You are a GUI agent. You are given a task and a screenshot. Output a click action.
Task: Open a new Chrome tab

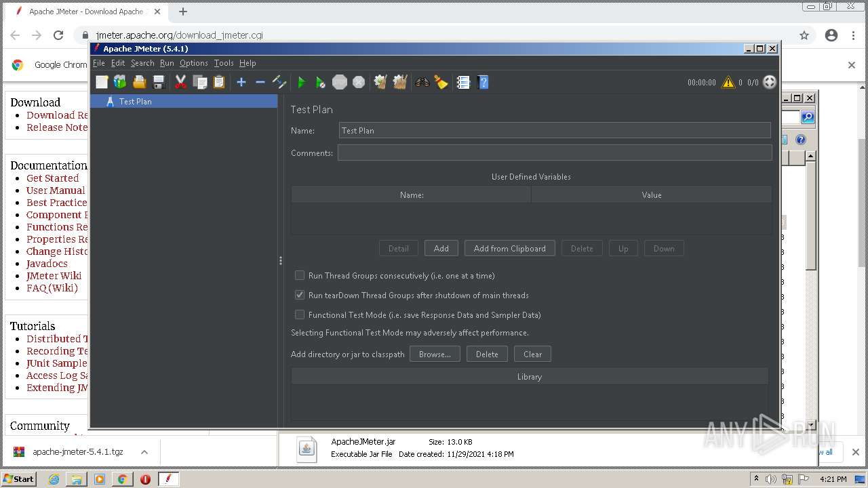pos(183,12)
